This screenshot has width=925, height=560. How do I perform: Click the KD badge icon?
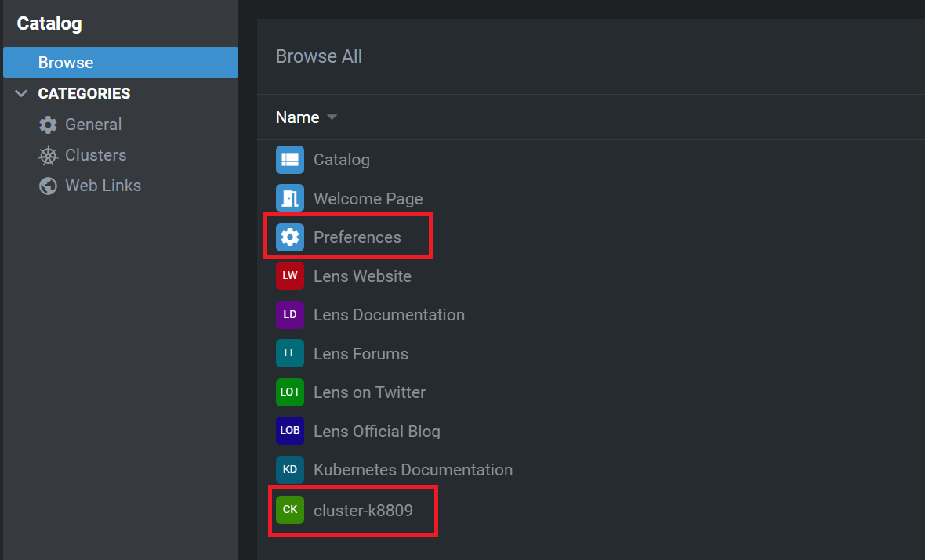290,470
